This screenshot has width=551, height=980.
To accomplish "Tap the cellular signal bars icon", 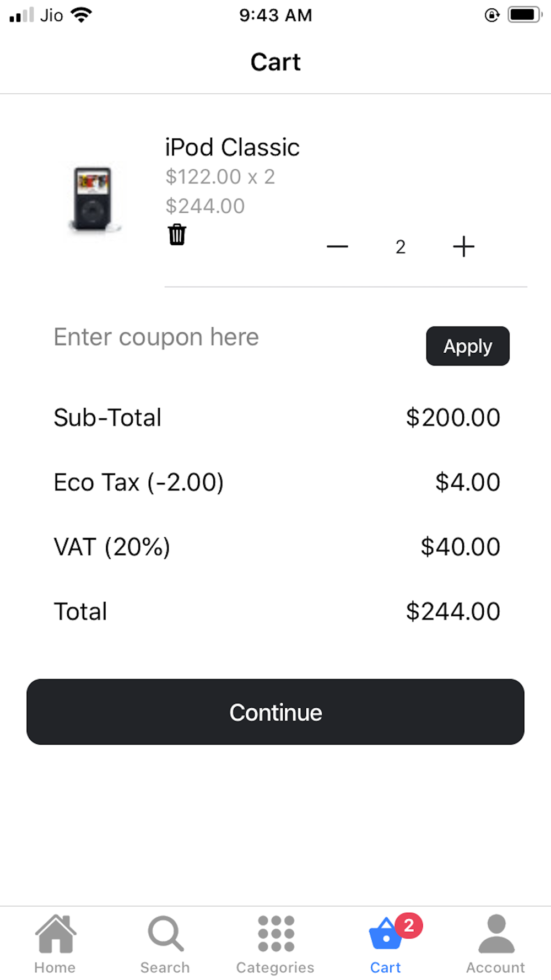I will coord(21,15).
